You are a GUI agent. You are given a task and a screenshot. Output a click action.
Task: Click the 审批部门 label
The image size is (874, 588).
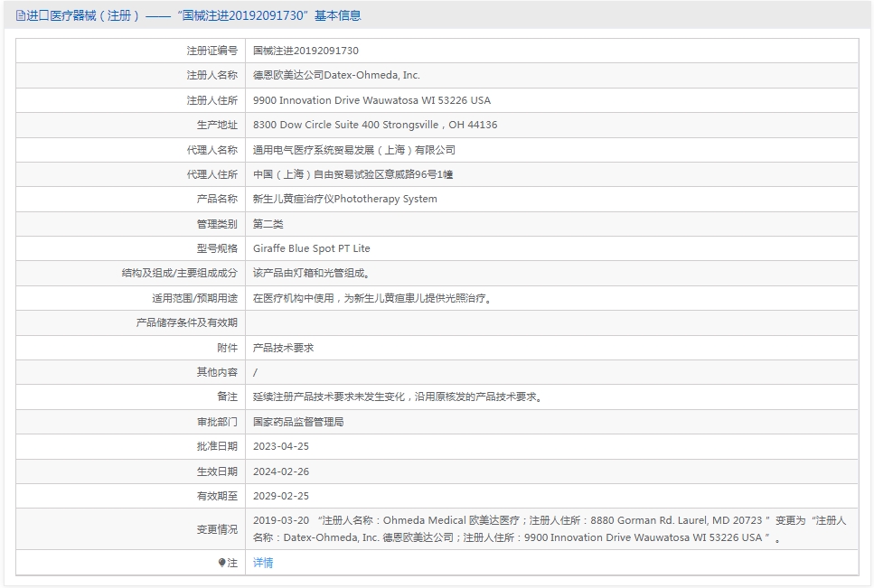tap(217, 422)
